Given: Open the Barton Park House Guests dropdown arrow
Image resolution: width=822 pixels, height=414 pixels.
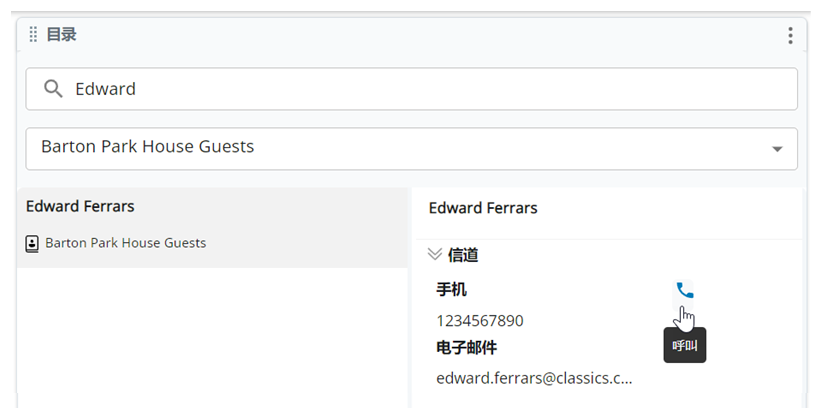Looking at the screenshot, I should tap(777, 149).
